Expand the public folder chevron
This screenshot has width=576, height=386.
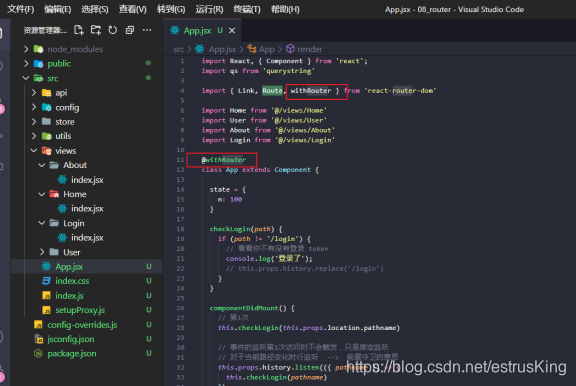[x=26, y=64]
